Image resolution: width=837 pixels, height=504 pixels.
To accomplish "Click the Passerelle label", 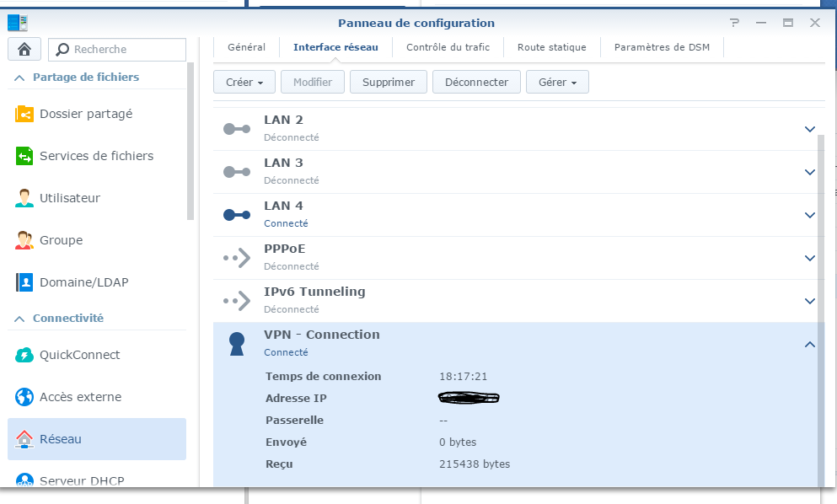I will tap(295, 421).
